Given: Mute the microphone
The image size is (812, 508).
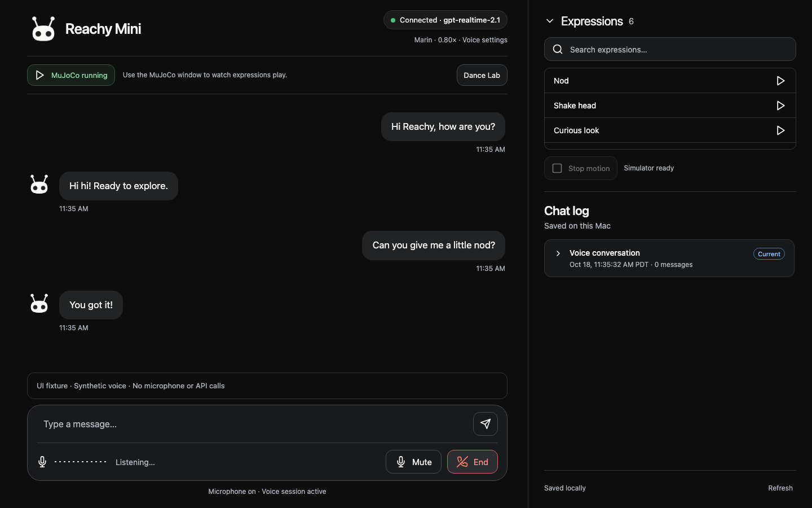Looking at the screenshot, I should pos(413,462).
